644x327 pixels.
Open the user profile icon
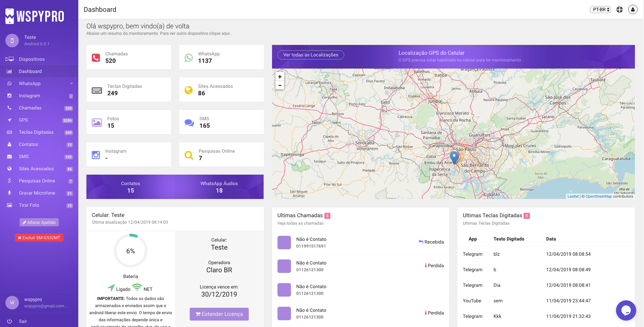(x=633, y=9)
